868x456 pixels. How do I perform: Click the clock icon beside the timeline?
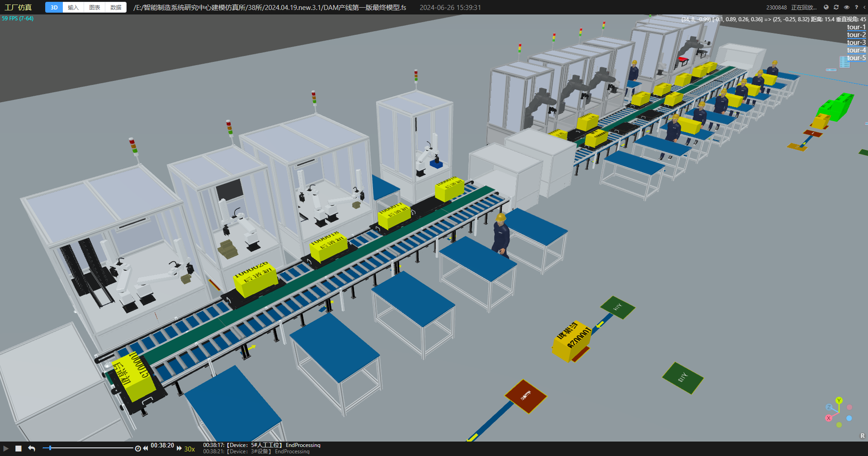pyautogui.click(x=138, y=448)
